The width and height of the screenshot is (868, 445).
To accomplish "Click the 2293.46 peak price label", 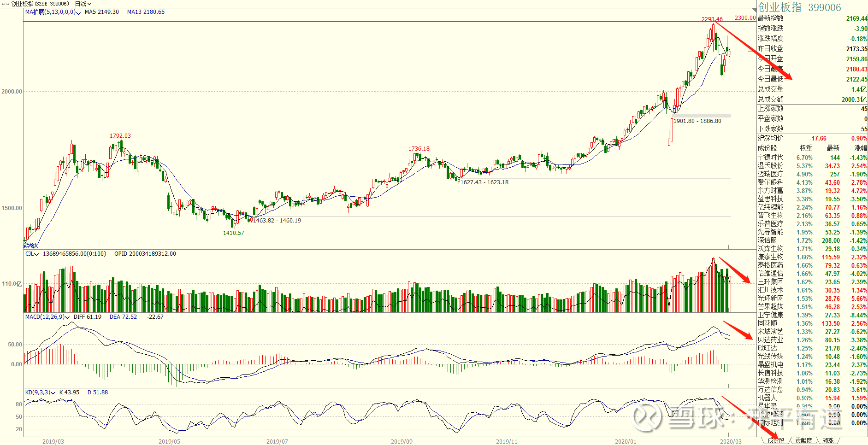I will click(x=712, y=19).
